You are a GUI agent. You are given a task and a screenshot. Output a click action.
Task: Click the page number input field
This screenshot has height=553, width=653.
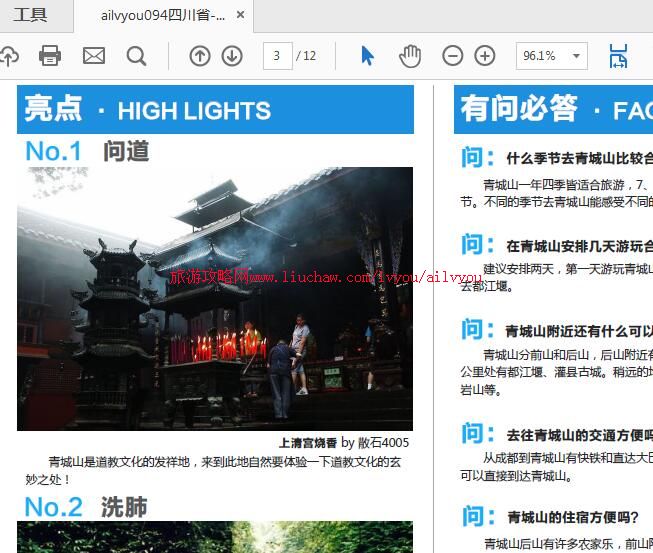coord(277,56)
